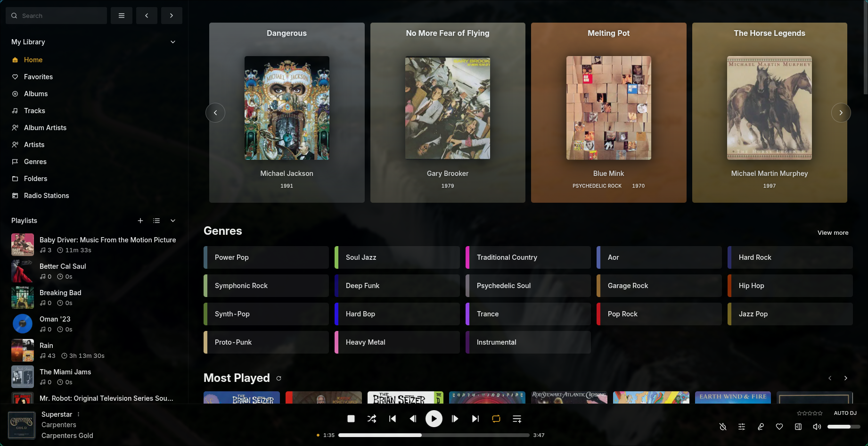Select the Soul Jazz genre
The image size is (868, 446).
pos(397,257)
